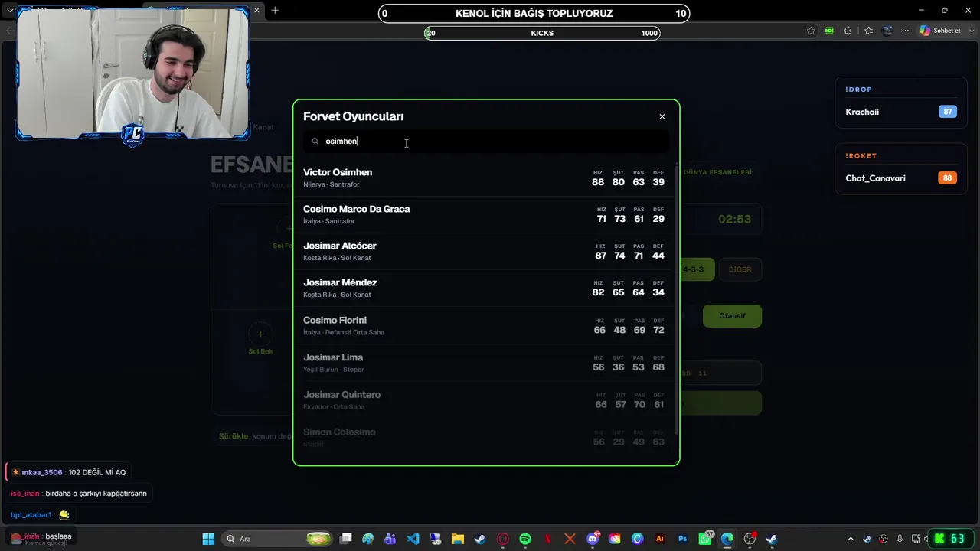The image size is (980, 551).
Task: Open Discord from the taskbar
Action: [x=593, y=539]
